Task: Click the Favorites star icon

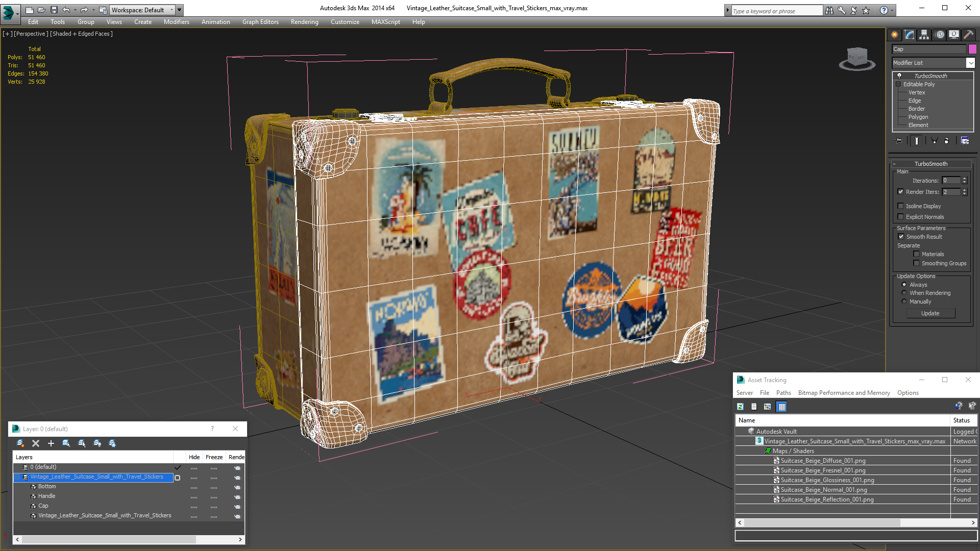Action: click(x=866, y=10)
